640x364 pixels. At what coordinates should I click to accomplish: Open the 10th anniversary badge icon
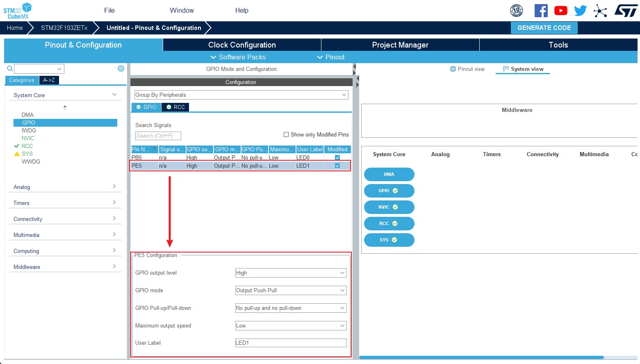[517, 10]
